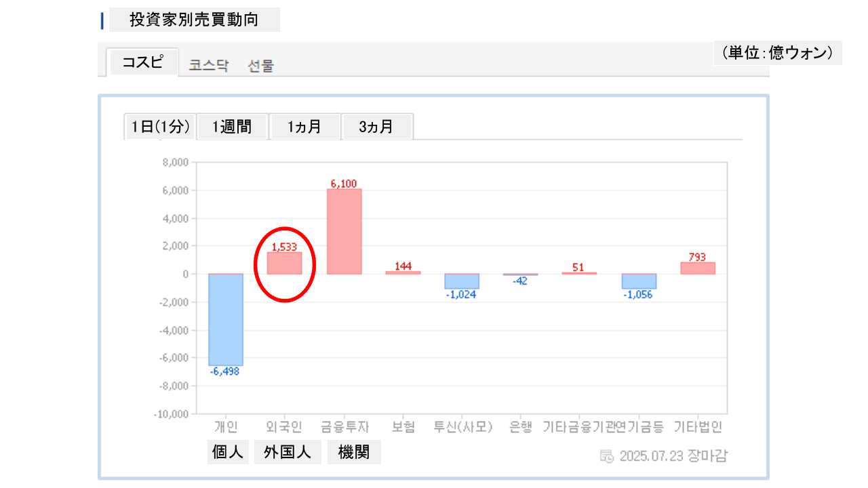
Task: Click the 機関 label below the chart
Action: tap(354, 452)
